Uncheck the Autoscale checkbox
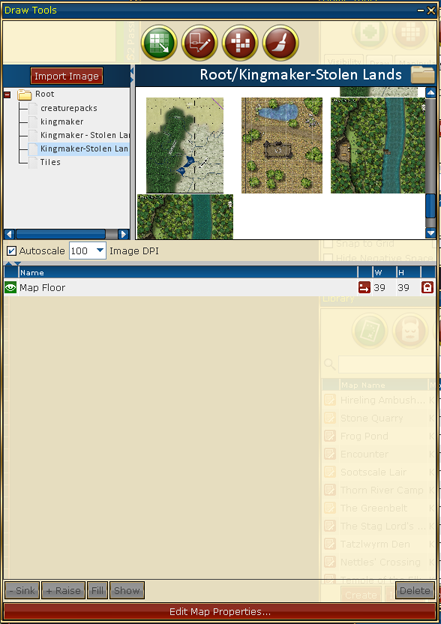Image resolution: width=441 pixels, height=624 pixels. tap(12, 251)
